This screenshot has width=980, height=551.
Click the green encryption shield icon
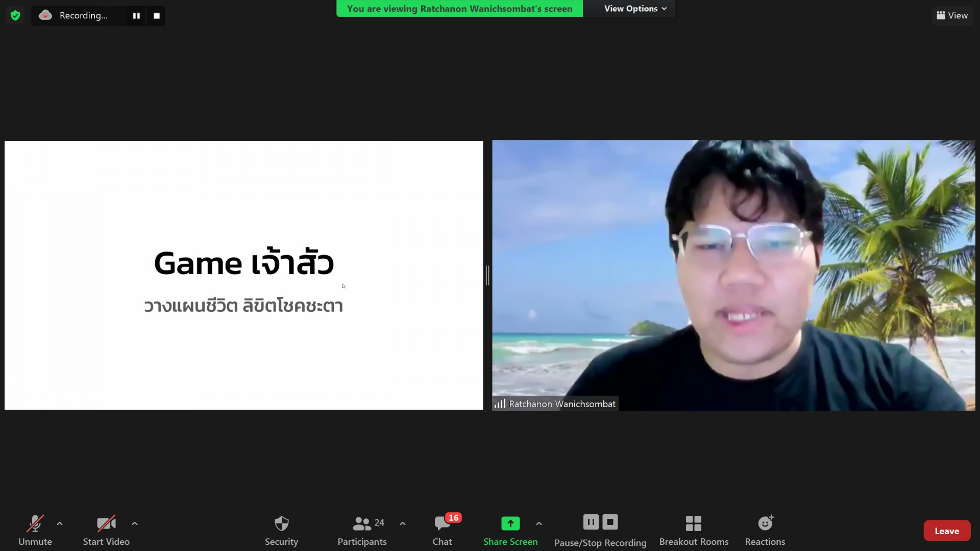point(15,15)
